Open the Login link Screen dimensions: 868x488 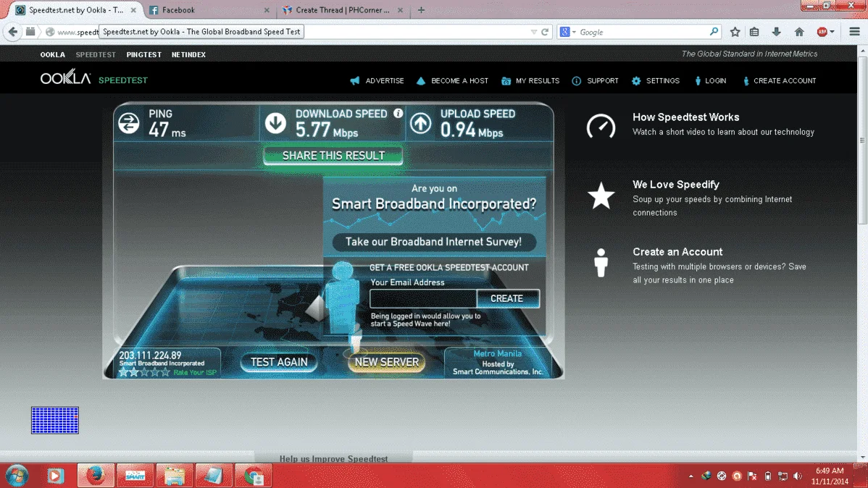point(715,81)
